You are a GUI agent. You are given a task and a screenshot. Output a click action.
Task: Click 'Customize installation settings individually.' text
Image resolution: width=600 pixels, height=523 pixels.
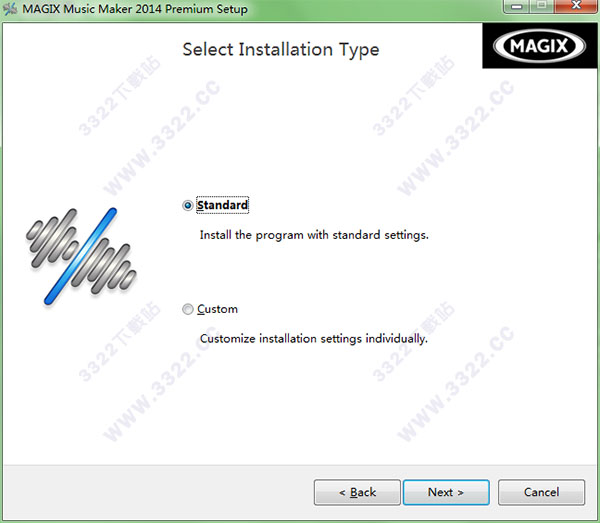[x=314, y=339]
